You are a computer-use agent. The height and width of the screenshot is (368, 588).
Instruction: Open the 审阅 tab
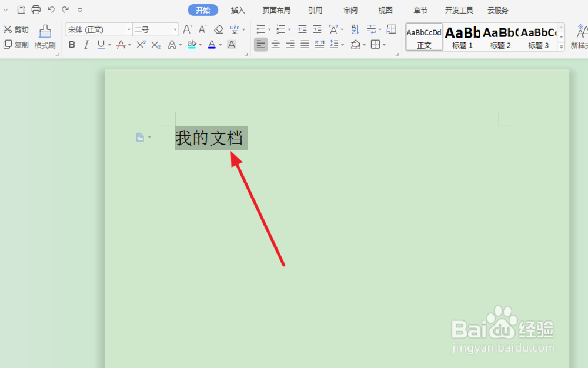(x=350, y=10)
